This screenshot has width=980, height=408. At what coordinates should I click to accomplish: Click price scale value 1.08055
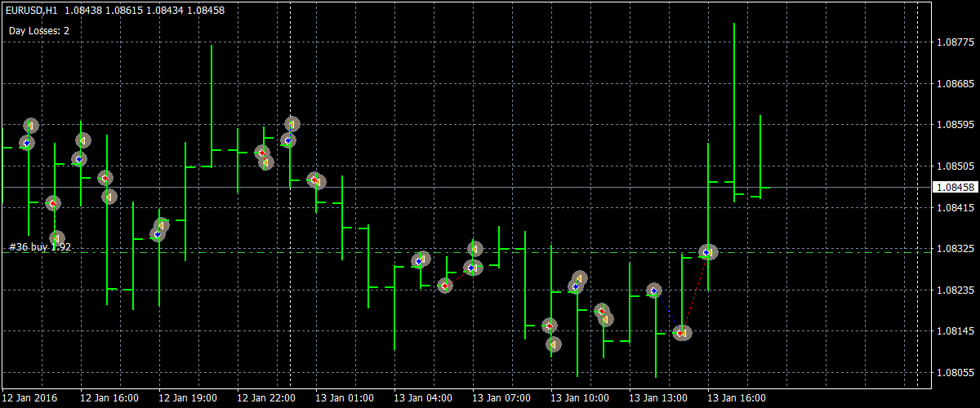tap(955, 372)
